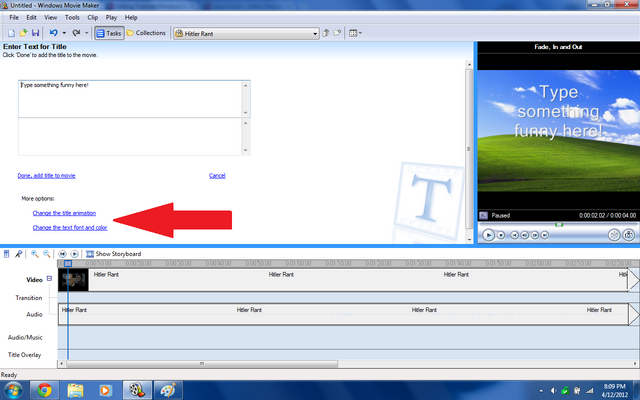The width and height of the screenshot is (640, 400).
Task: Switch to Paint from the taskbar
Action: pos(168,390)
